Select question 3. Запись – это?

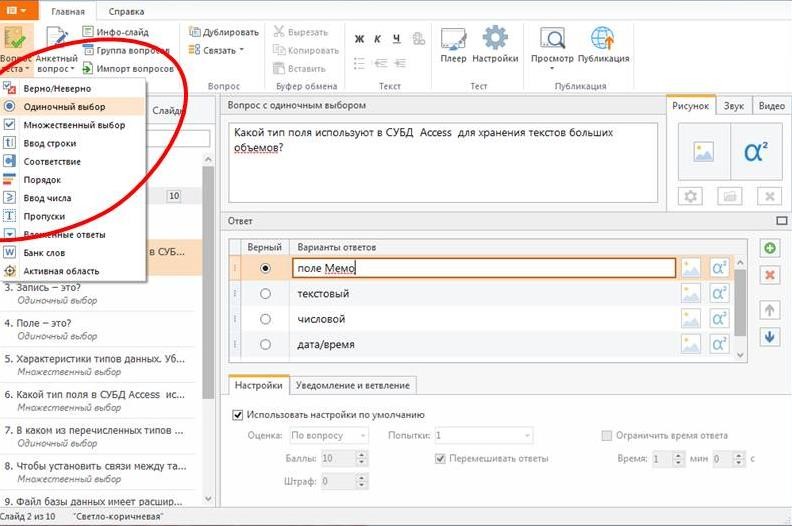point(98,294)
